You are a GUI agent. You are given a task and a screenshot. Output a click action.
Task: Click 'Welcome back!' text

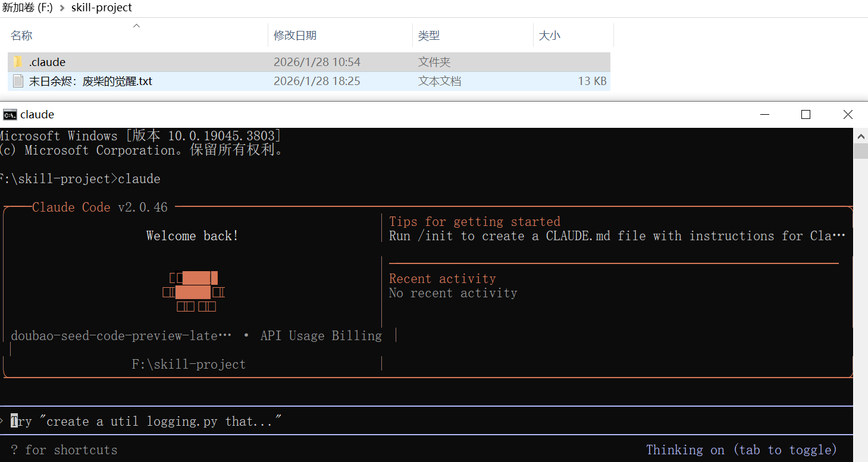click(x=193, y=236)
